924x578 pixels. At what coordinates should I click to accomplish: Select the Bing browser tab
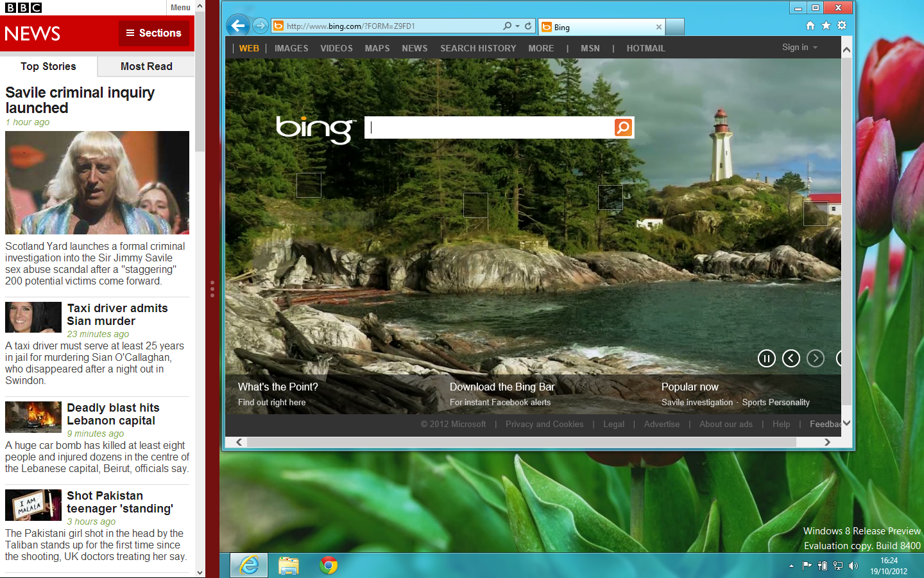click(x=601, y=27)
